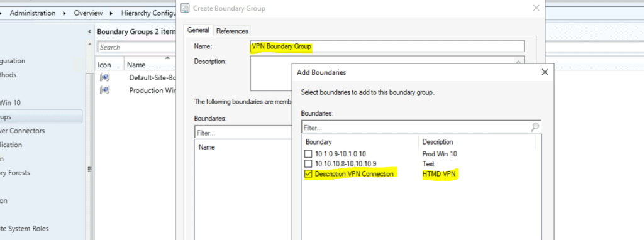Uncheck the Description:VPN Connection boundary checkbox
Viewport: 644px width, 240px height.
pyautogui.click(x=308, y=174)
